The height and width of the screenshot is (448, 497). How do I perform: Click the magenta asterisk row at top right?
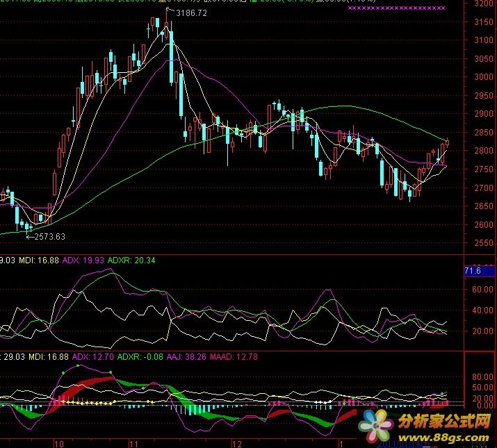click(x=396, y=8)
